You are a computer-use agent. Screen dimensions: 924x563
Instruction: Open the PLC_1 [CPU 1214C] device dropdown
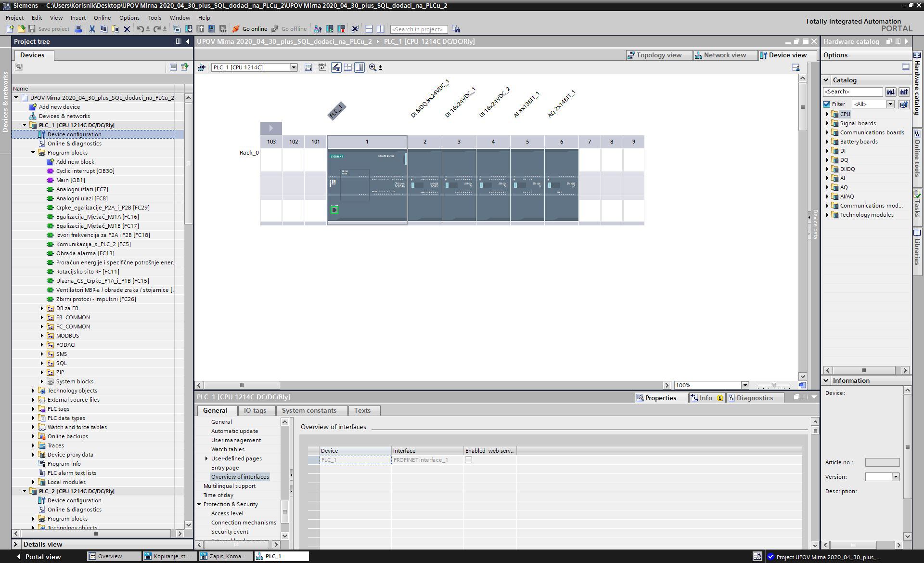tap(293, 67)
